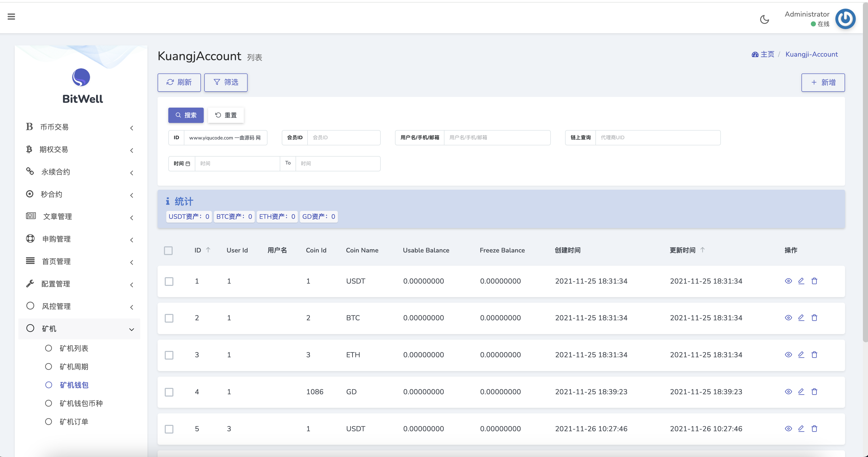Image resolution: width=868 pixels, height=457 pixels.
Task: Delete the USDT row with ID 1
Action: click(814, 281)
